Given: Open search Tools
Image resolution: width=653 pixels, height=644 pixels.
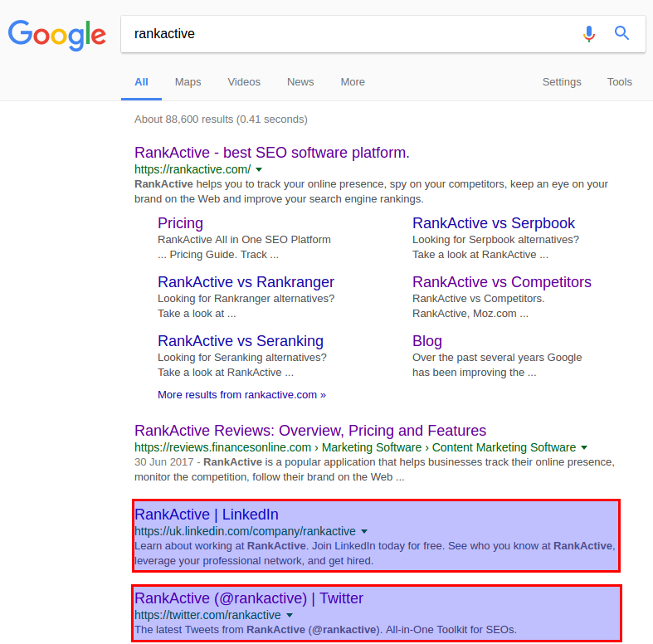Looking at the screenshot, I should point(619,82).
